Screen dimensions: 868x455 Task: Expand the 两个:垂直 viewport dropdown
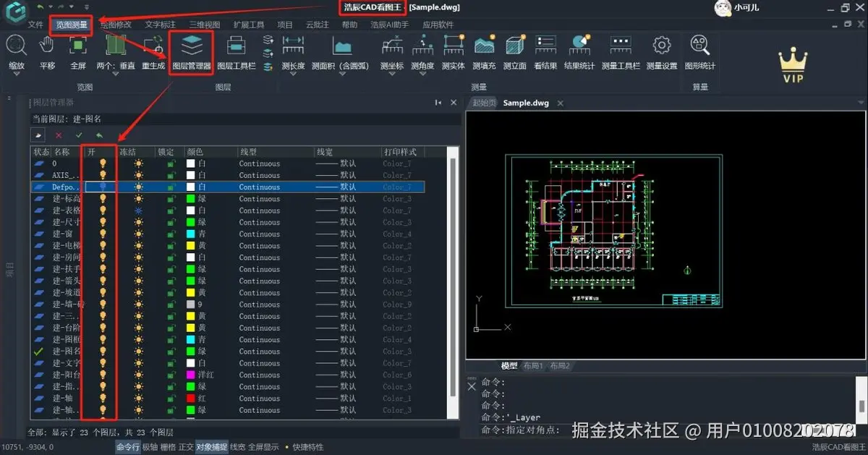[x=116, y=75]
